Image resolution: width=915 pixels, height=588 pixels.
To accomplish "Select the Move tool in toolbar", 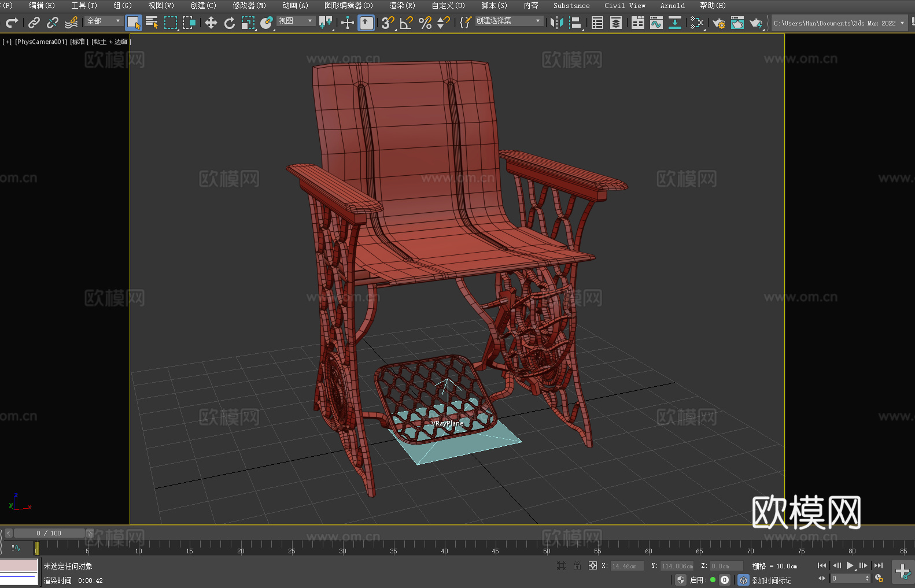I will (211, 23).
